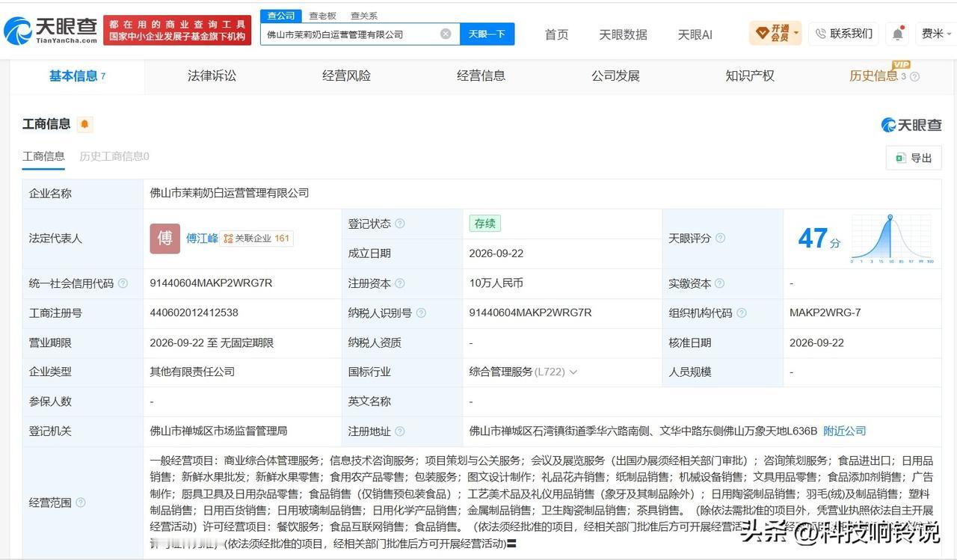
Task: Click the 47分 score value
Action: pos(819,239)
